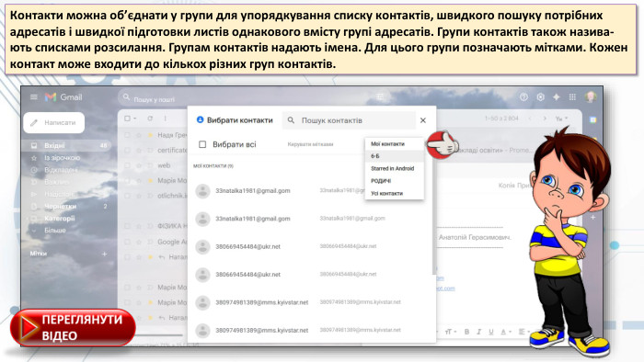Viewport: 644px width, 362px height.
Task: Select the Google email checkbox
Action: 127,242
